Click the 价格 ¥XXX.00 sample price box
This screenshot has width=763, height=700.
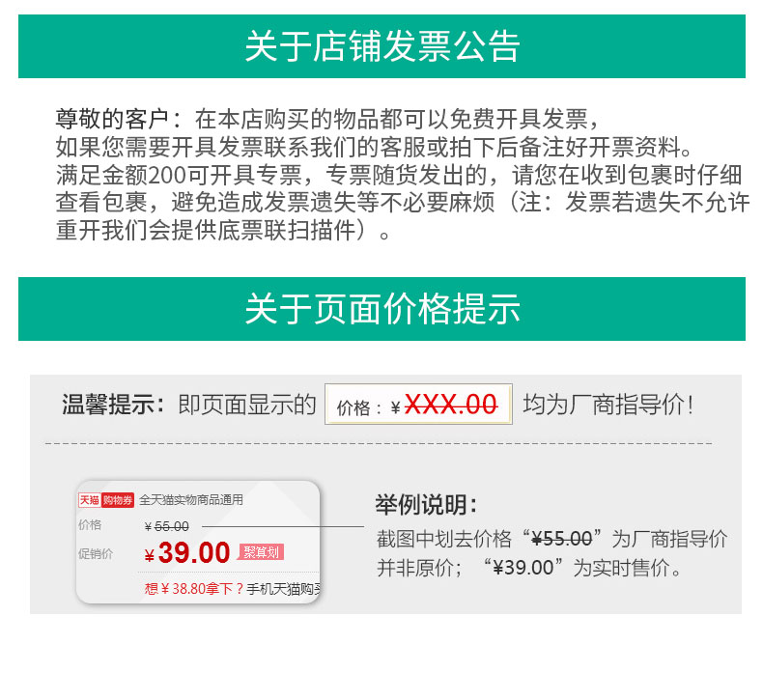coord(418,406)
